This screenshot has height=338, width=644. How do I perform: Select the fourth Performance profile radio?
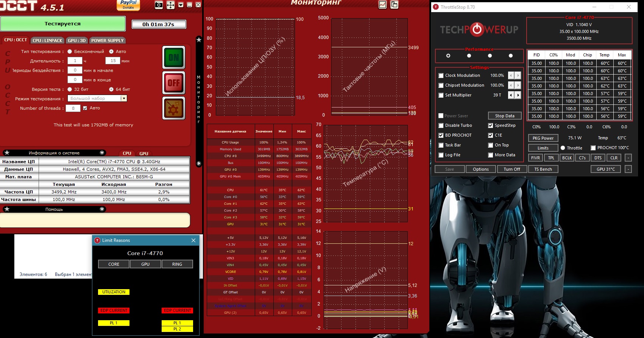tap(511, 56)
